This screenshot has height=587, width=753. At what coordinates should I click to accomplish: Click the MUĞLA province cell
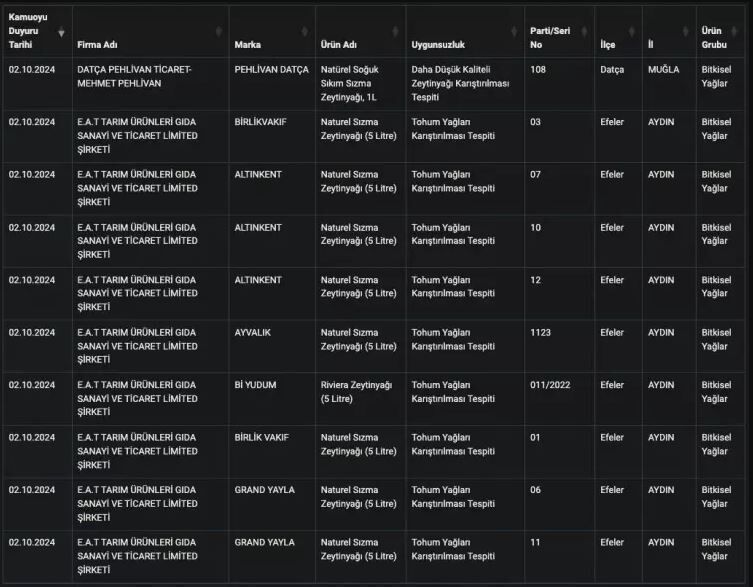[x=663, y=70]
